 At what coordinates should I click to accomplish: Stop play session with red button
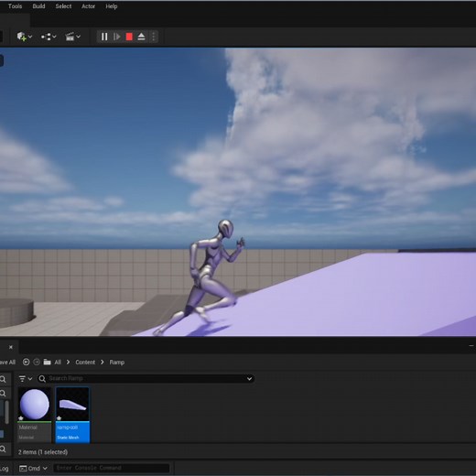click(x=129, y=37)
